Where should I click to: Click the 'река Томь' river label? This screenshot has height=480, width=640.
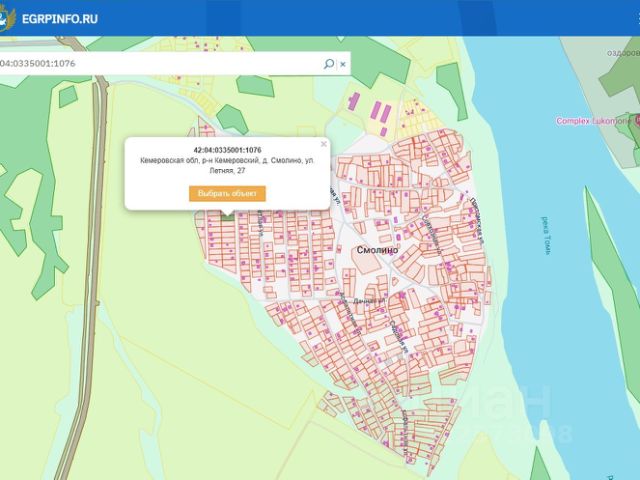point(547,236)
